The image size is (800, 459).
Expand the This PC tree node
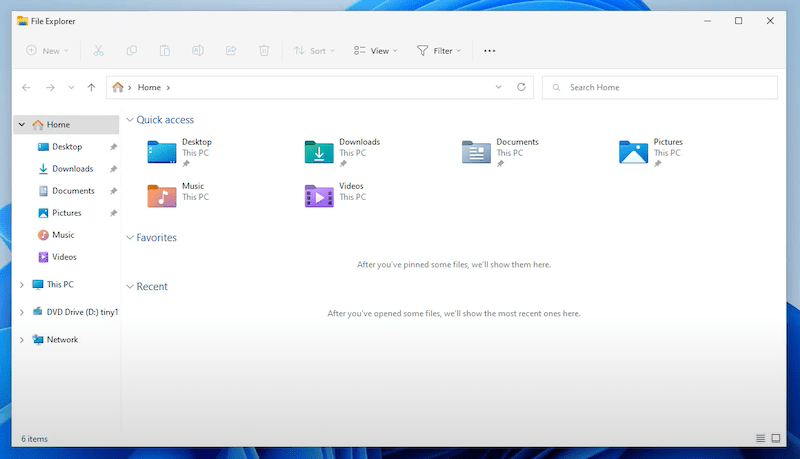pyautogui.click(x=22, y=285)
